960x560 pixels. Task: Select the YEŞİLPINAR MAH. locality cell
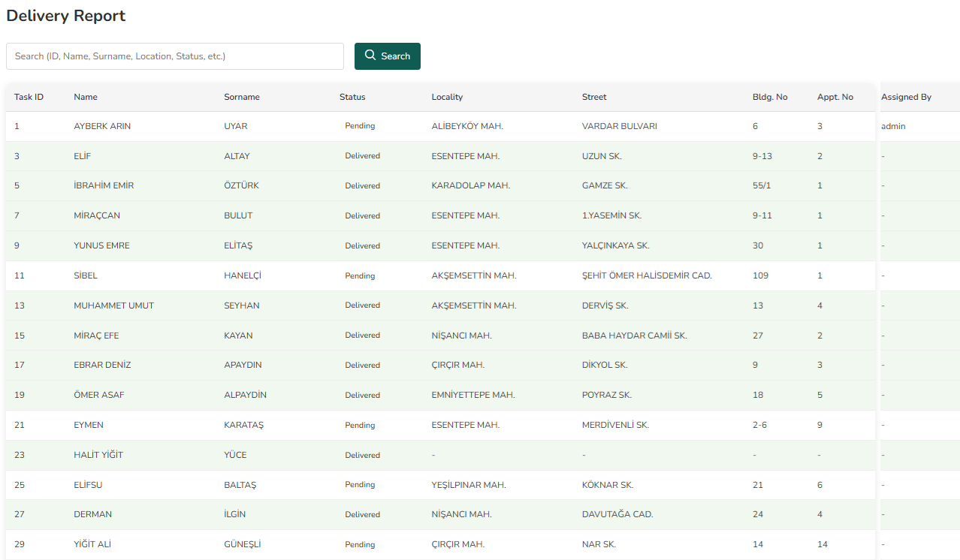point(469,485)
